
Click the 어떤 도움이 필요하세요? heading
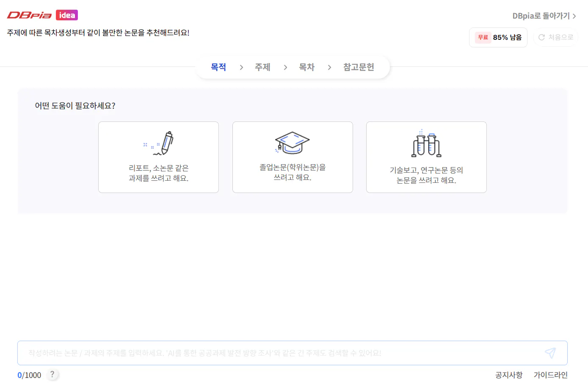(75, 106)
